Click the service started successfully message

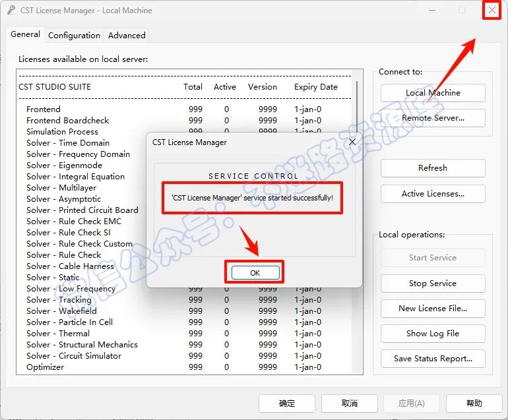coord(253,198)
